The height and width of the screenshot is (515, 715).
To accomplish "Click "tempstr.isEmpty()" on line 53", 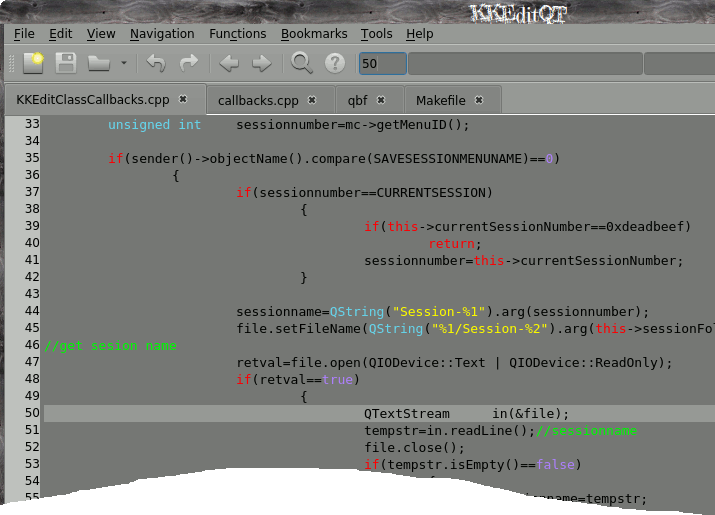I will pyautogui.click(x=453, y=464).
